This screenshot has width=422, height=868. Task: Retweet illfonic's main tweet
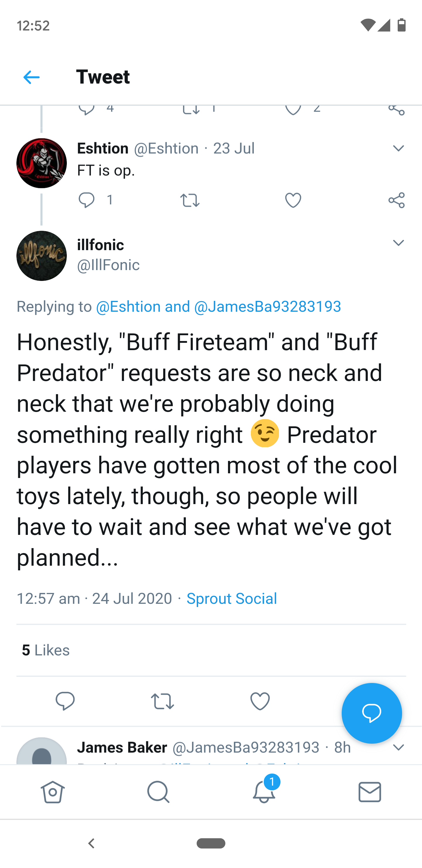click(x=162, y=701)
